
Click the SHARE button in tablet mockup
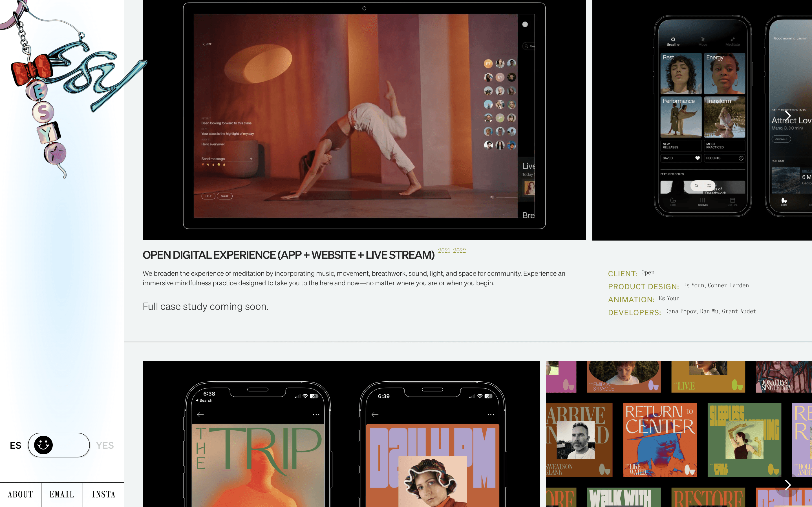pos(224,196)
